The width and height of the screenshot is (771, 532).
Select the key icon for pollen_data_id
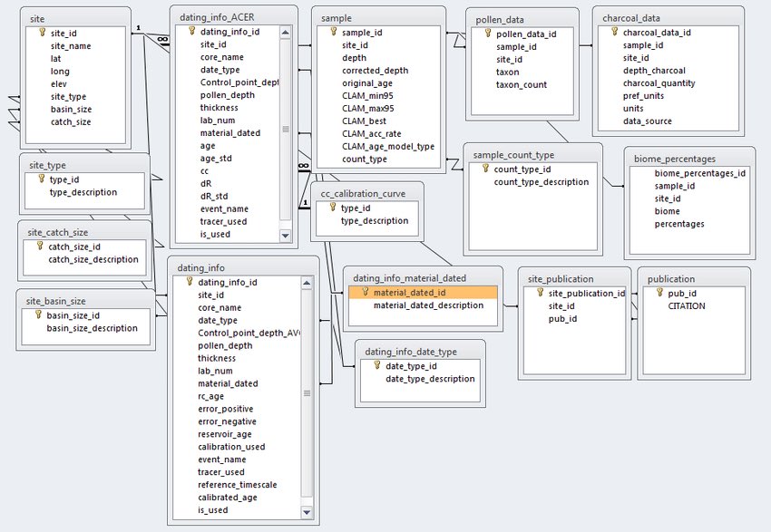487,34
